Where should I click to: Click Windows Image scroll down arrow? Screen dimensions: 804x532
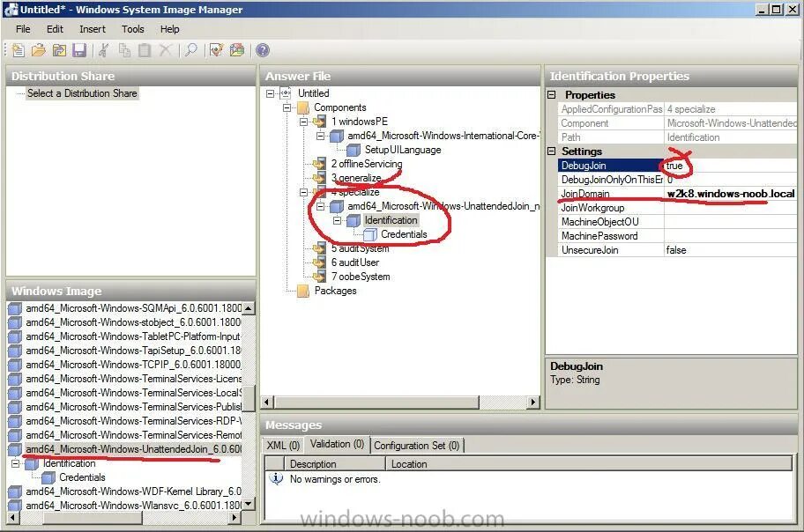pos(249,505)
